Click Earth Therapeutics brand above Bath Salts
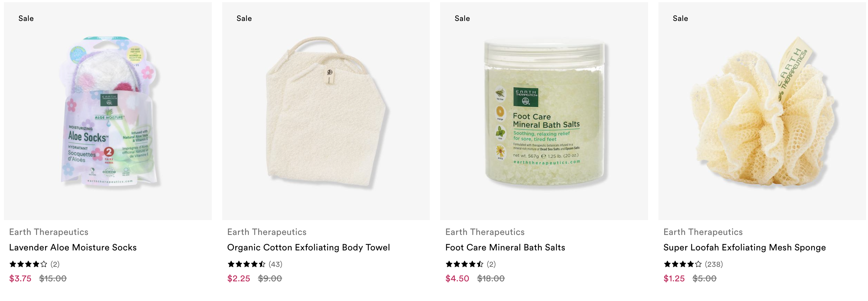The image size is (868, 301). (485, 232)
